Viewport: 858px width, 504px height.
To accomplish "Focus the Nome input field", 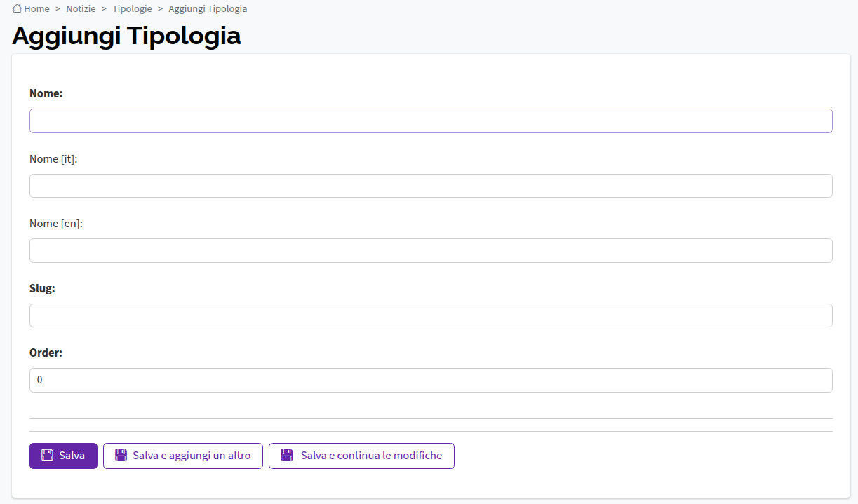I will (x=431, y=121).
